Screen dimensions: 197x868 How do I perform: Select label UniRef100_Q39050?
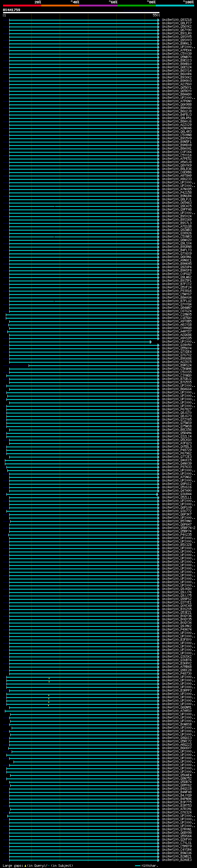(176, 345)
